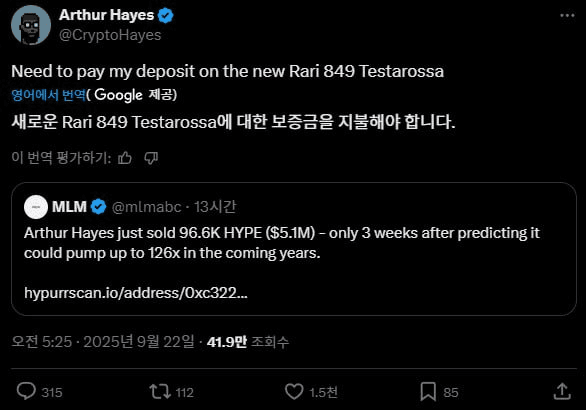Click the blue translated-from-English link
The height and width of the screenshot is (410, 586).
(x=49, y=95)
